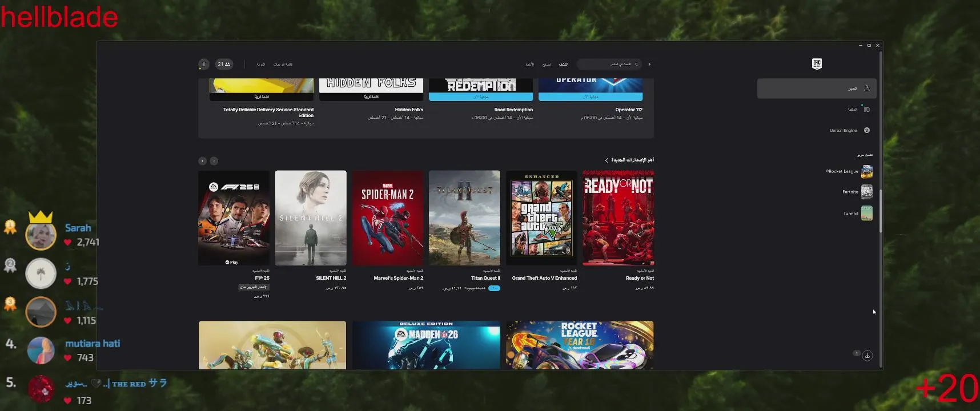Image resolution: width=980 pixels, height=411 pixels.
Task: Click mutiara hati name in overlay
Action: pyautogui.click(x=93, y=343)
